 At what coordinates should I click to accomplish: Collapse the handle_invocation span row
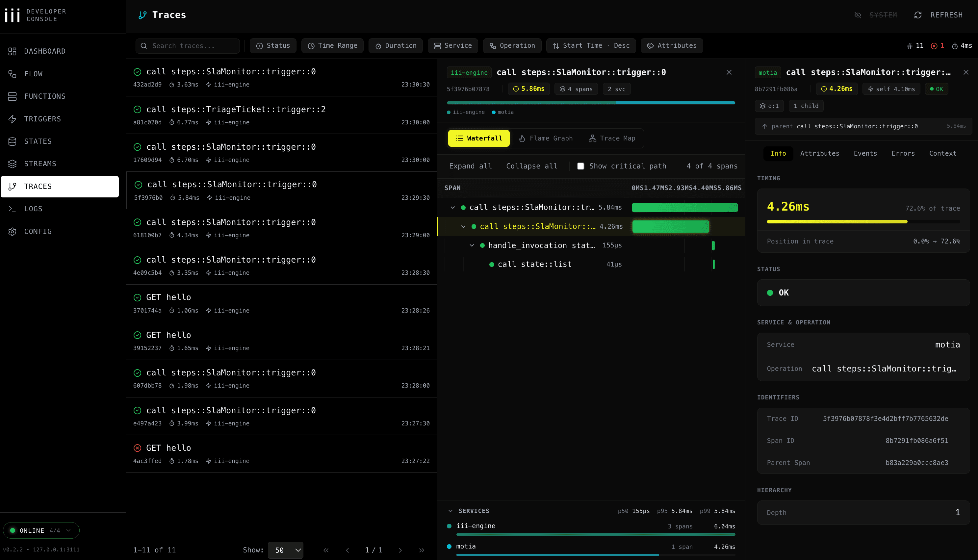(472, 245)
